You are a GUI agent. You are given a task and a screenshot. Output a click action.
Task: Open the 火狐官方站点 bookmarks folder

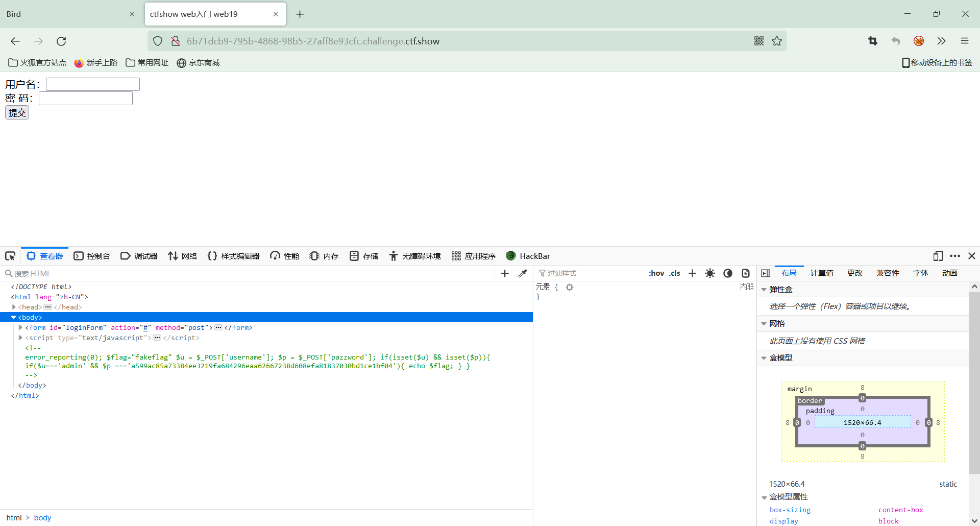pos(37,63)
